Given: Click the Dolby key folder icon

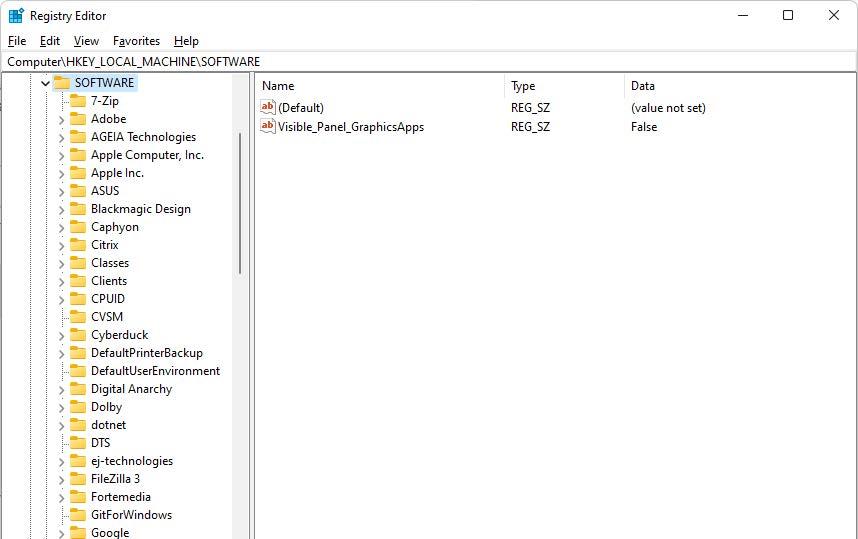Looking at the screenshot, I should 78,407.
